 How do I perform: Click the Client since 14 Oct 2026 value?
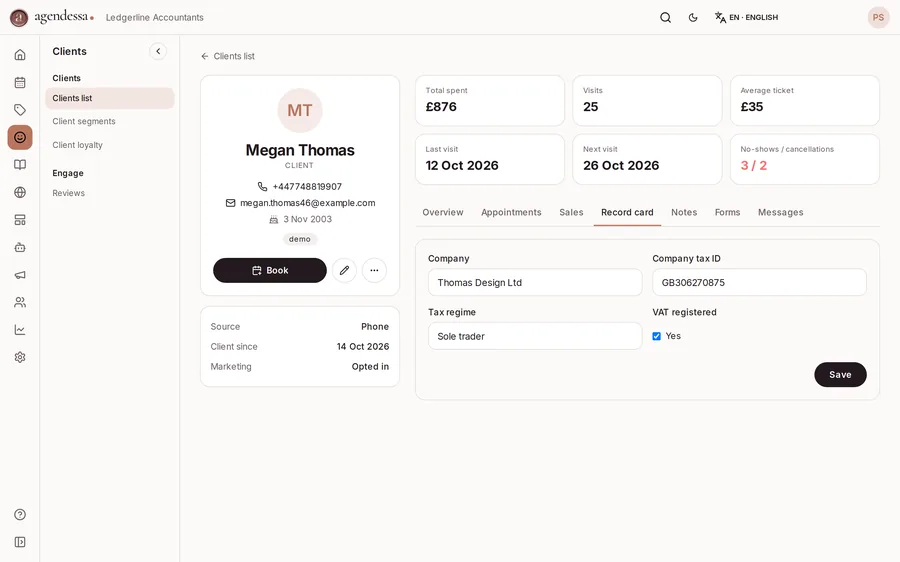[x=363, y=347]
